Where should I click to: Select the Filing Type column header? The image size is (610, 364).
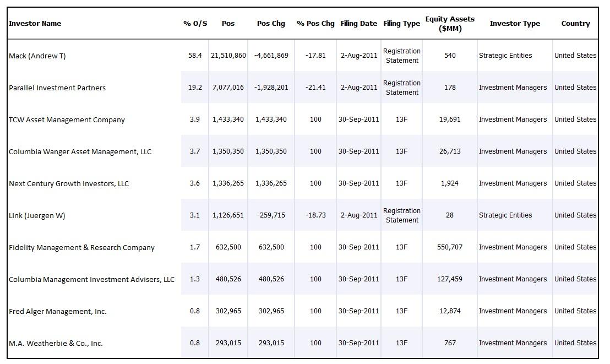(x=401, y=23)
